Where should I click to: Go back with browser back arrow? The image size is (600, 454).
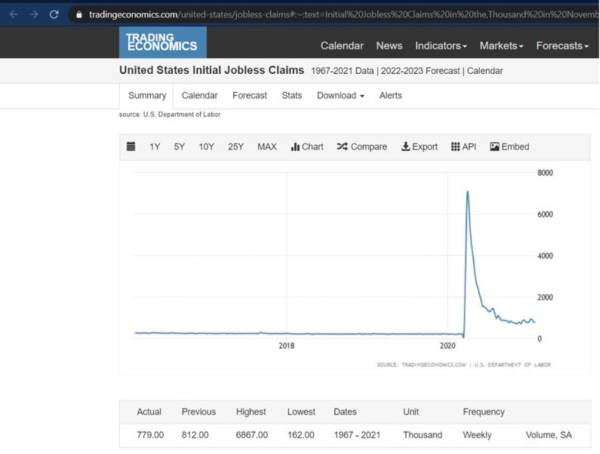coord(13,14)
